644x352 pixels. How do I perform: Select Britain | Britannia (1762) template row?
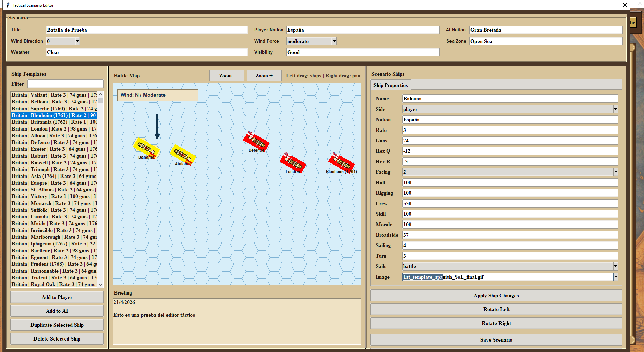coord(54,122)
